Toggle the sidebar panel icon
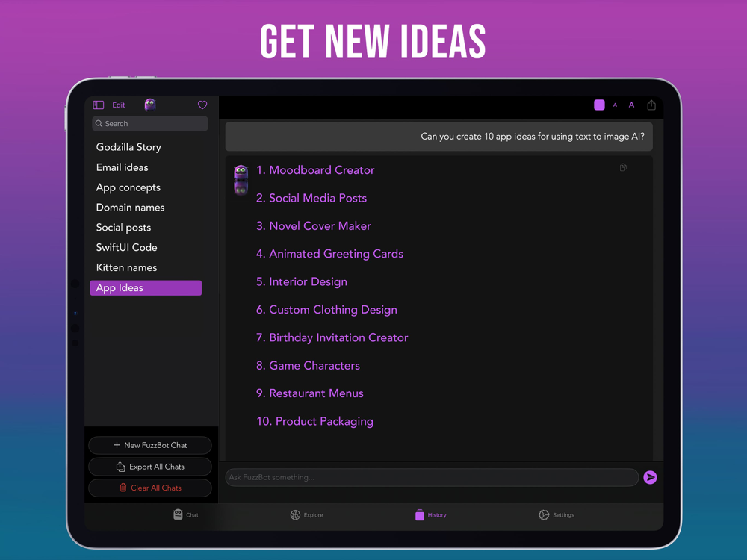Image resolution: width=747 pixels, height=560 pixels. [99, 105]
